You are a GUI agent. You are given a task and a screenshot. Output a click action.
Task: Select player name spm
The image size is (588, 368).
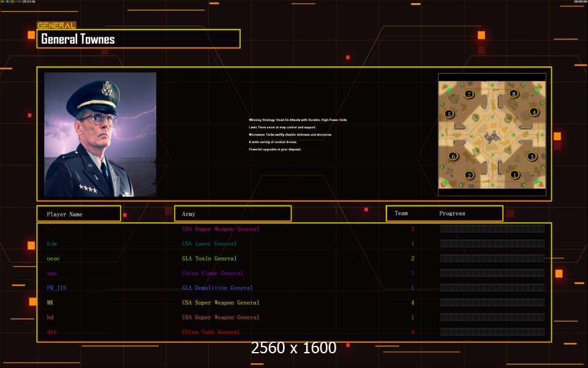[x=51, y=274]
